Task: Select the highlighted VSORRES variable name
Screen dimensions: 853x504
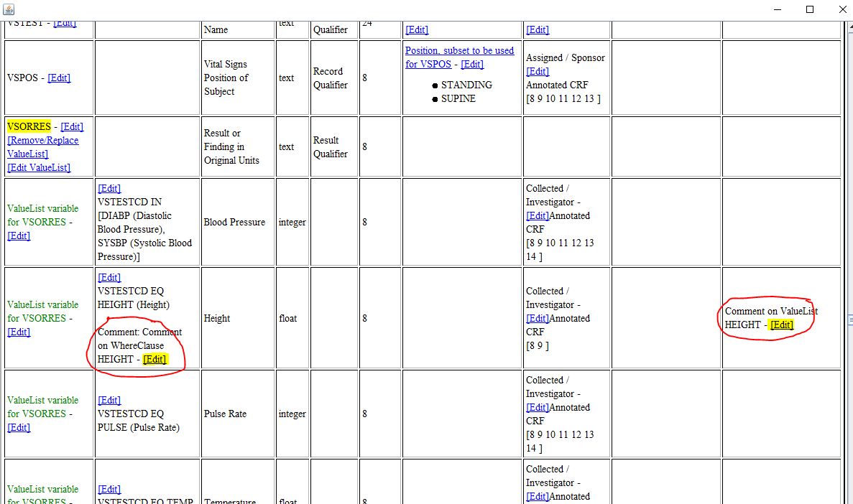Action: (29, 126)
